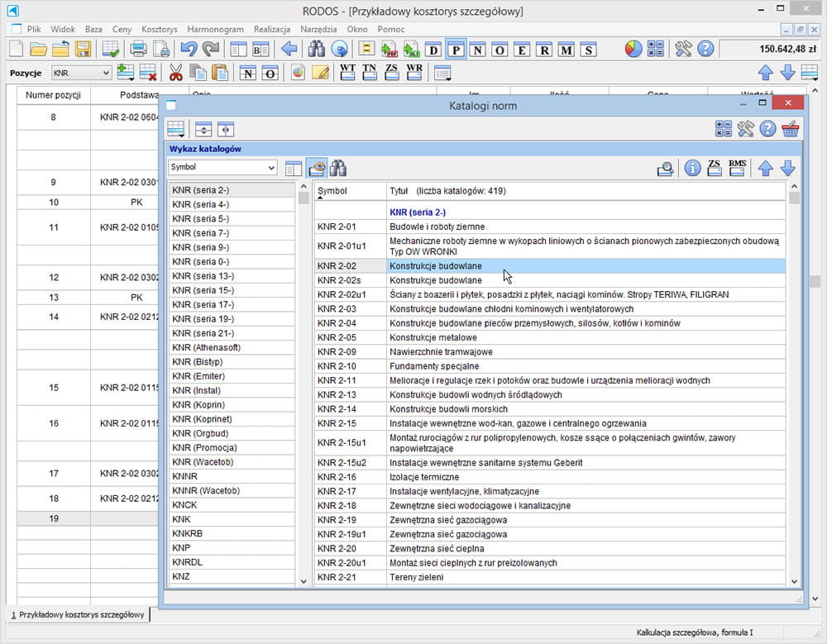Click the binoculars search icon in main toolbar
The image size is (827, 644).
coord(315,49)
